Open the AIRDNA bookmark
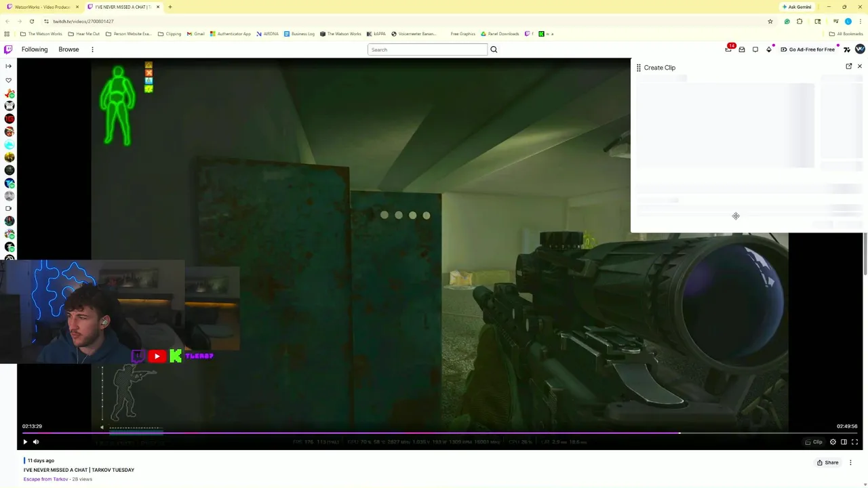 (x=267, y=34)
